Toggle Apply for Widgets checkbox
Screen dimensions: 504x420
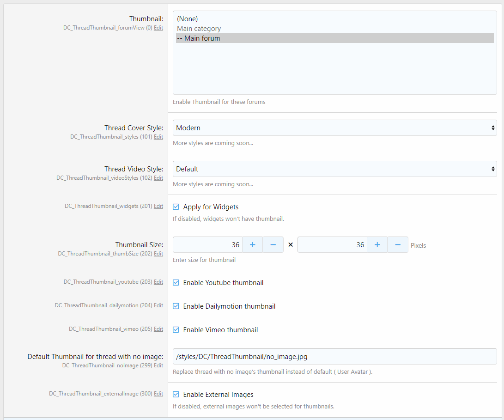pyautogui.click(x=176, y=207)
